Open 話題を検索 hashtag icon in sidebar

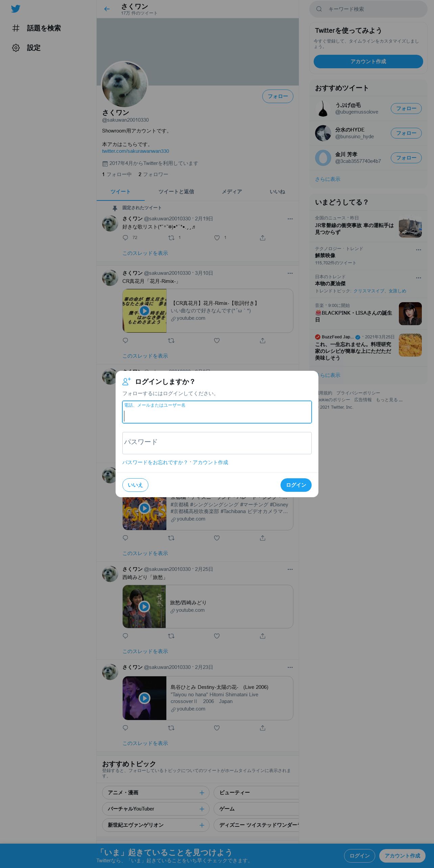click(16, 28)
